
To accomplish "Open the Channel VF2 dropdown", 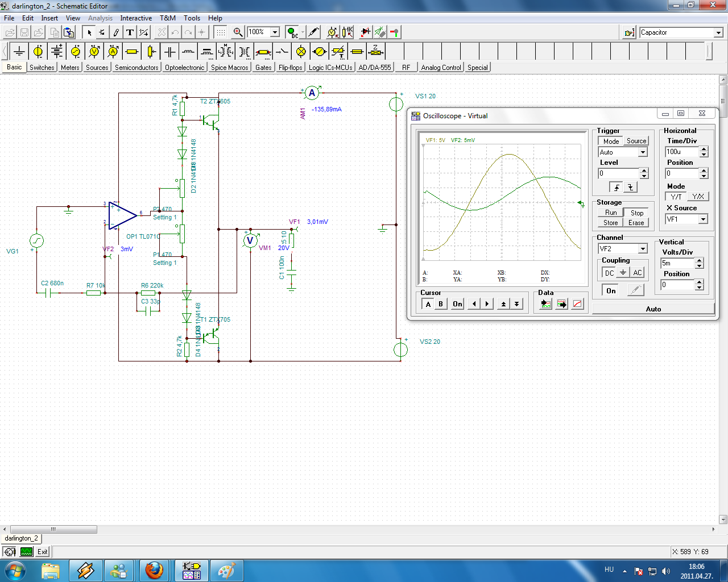I will [643, 249].
